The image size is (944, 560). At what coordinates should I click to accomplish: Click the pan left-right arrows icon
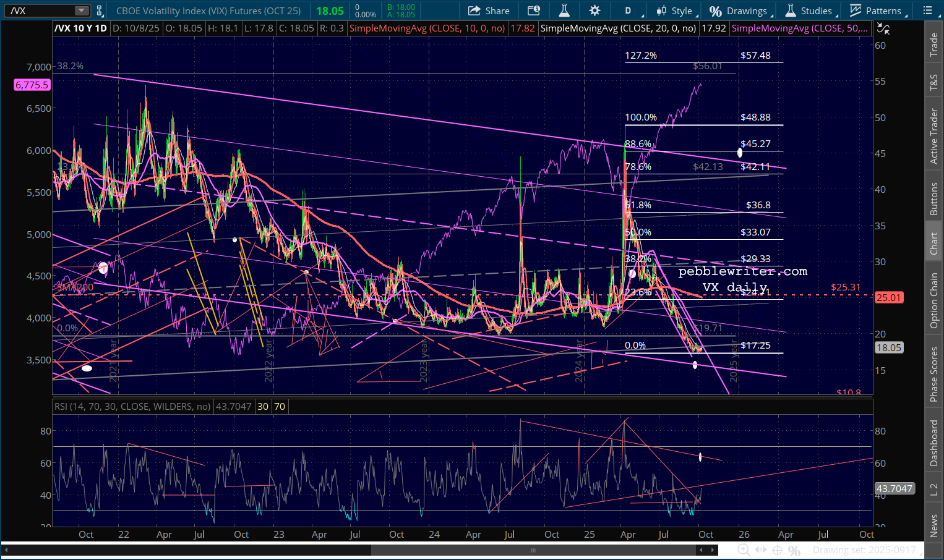coord(761,550)
